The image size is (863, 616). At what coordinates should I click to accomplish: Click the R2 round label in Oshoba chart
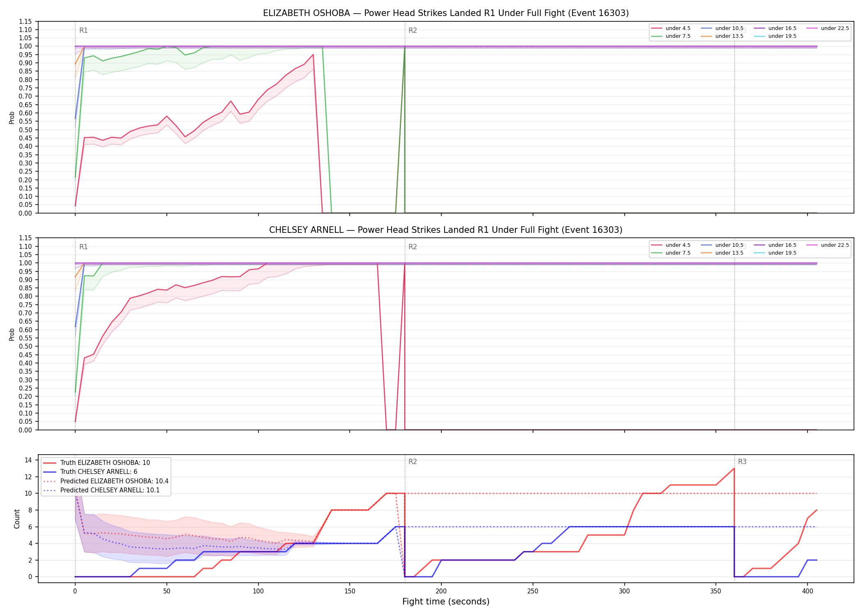pyautogui.click(x=413, y=30)
